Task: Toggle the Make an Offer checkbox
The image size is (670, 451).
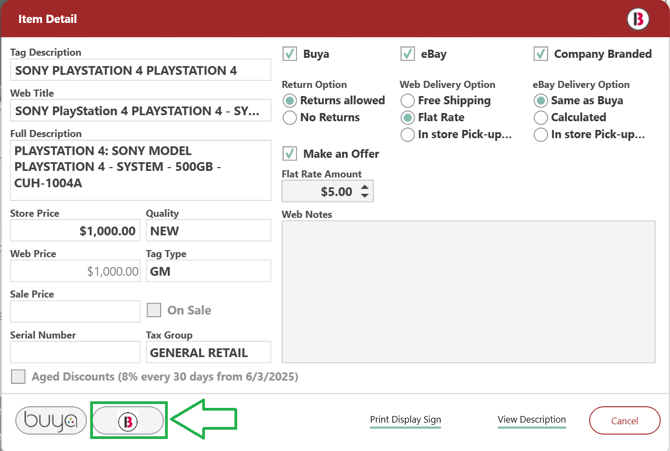Action: [290, 153]
